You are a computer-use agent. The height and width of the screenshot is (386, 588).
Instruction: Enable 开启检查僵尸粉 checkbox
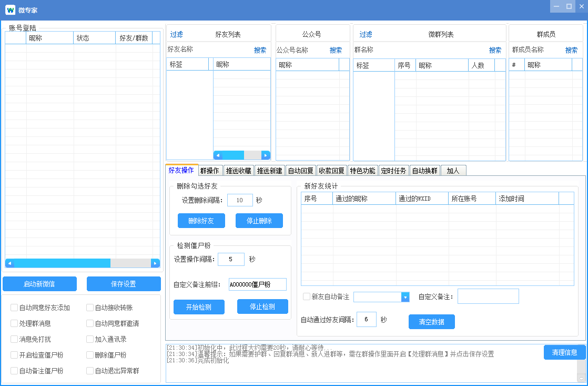[x=14, y=355]
